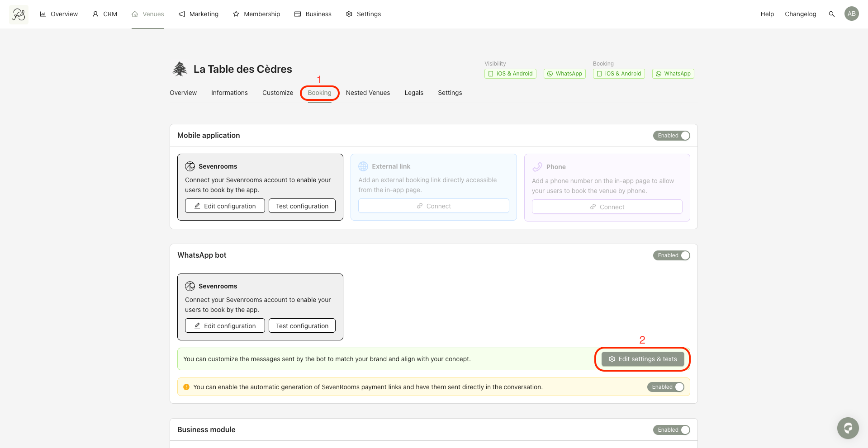Disable the Mobile application toggle
Viewport: 868px width, 448px height.
(672, 136)
